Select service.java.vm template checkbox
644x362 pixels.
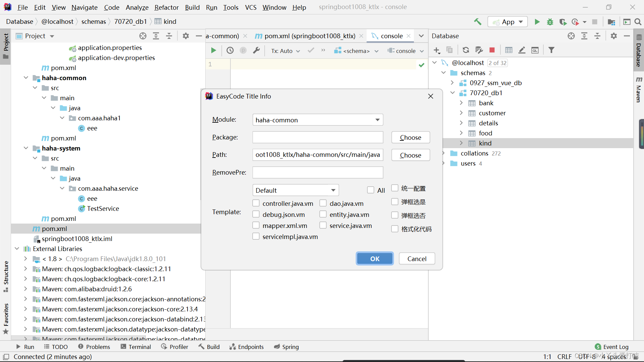tap(323, 226)
